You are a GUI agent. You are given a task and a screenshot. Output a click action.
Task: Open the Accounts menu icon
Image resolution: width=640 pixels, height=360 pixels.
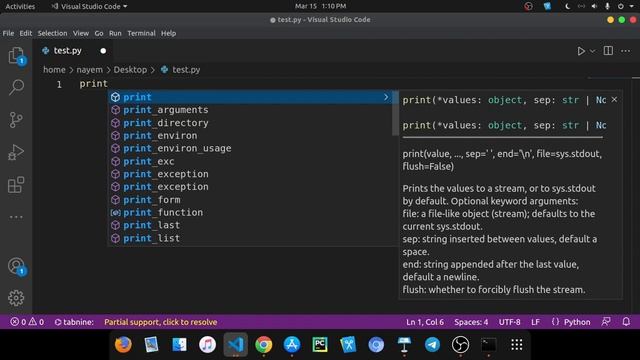pyautogui.click(x=16, y=266)
